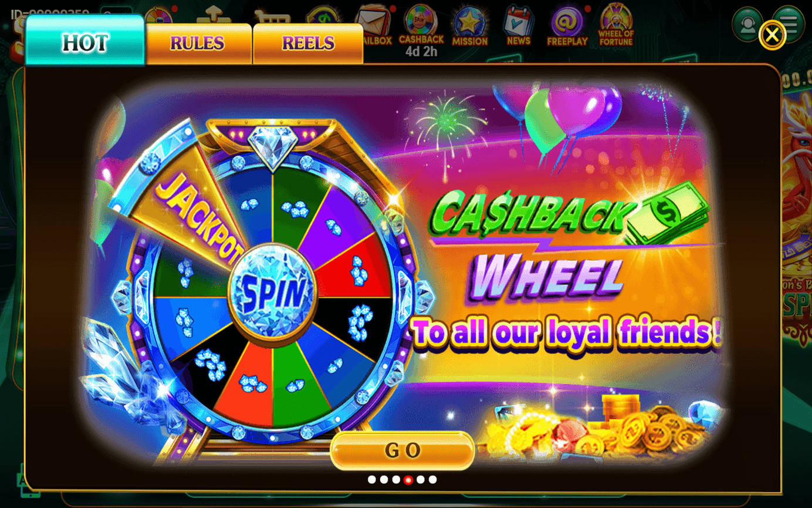
Task: Open the Wheel of Fortune icon
Action: pyautogui.click(x=616, y=25)
